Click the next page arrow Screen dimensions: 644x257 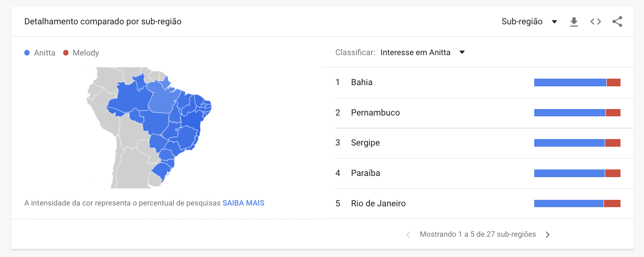(x=548, y=234)
